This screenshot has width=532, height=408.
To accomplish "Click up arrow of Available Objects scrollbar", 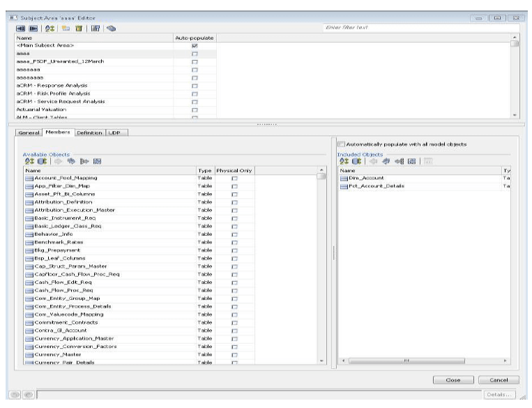I will 321,169.
